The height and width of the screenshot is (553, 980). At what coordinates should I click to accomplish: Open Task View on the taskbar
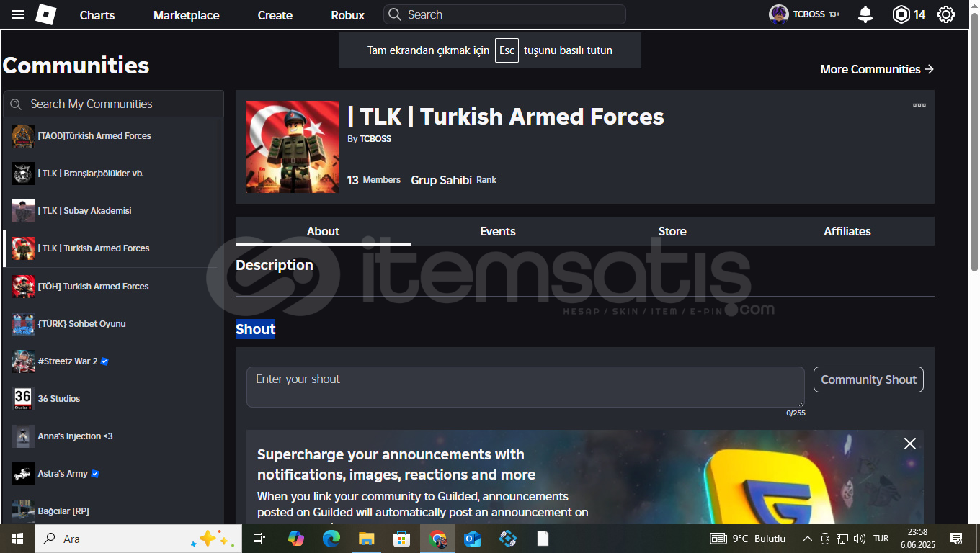259,539
